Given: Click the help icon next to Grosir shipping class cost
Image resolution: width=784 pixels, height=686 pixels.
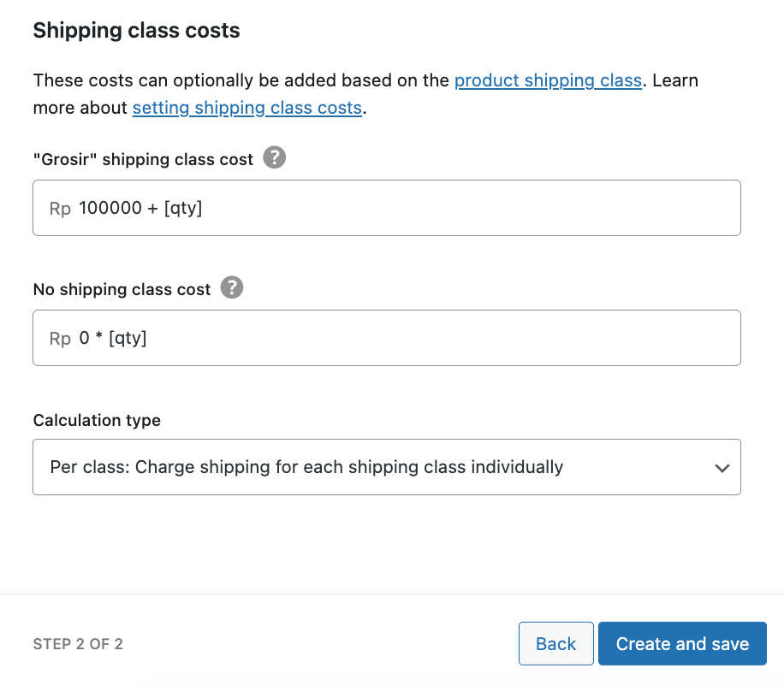Looking at the screenshot, I should click(274, 157).
